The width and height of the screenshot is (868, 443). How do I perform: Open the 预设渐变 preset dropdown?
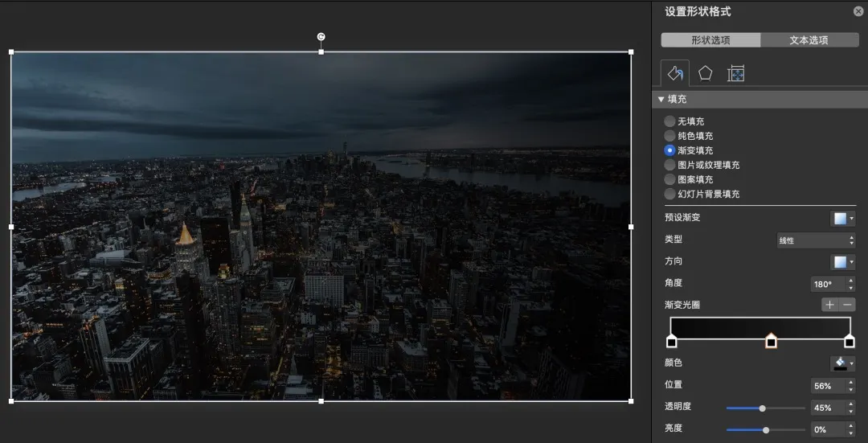(x=842, y=218)
